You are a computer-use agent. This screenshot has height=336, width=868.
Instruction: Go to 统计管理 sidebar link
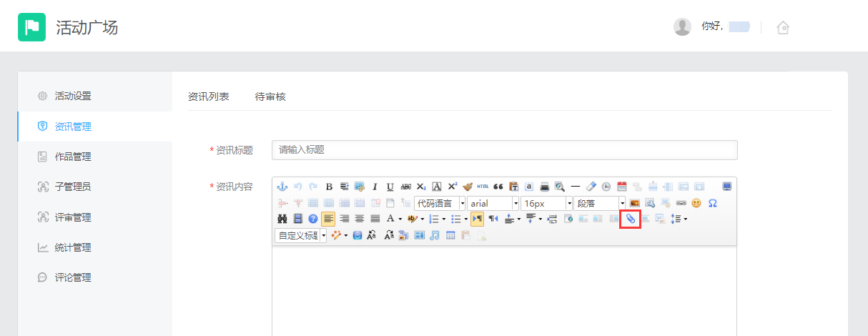pos(73,247)
